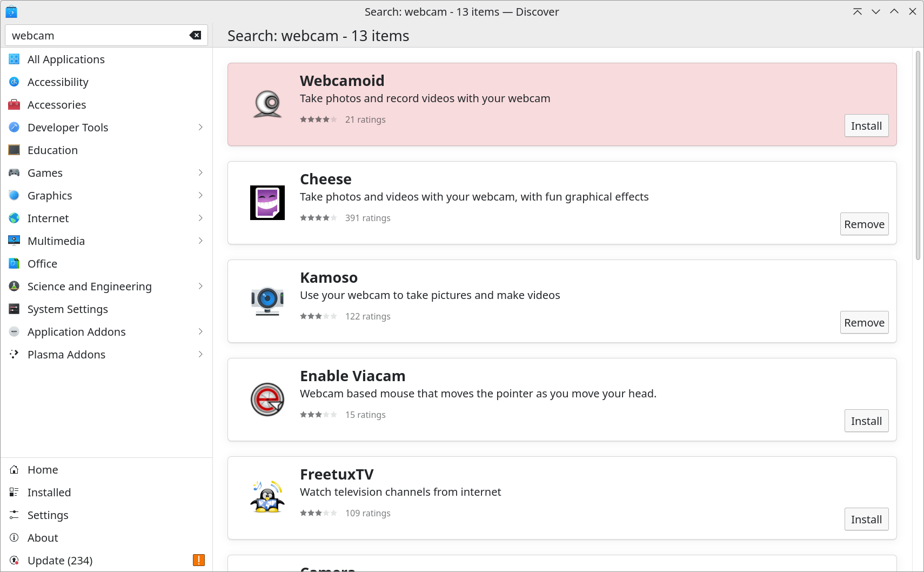Open the Office category
The width and height of the screenshot is (924, 572).
click(x=106, y=264)
